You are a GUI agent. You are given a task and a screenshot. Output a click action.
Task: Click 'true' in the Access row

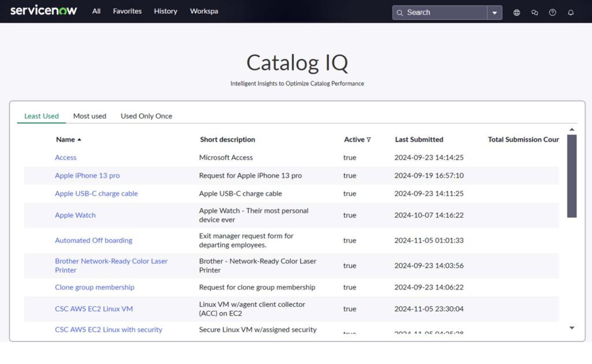click(350, 157)
